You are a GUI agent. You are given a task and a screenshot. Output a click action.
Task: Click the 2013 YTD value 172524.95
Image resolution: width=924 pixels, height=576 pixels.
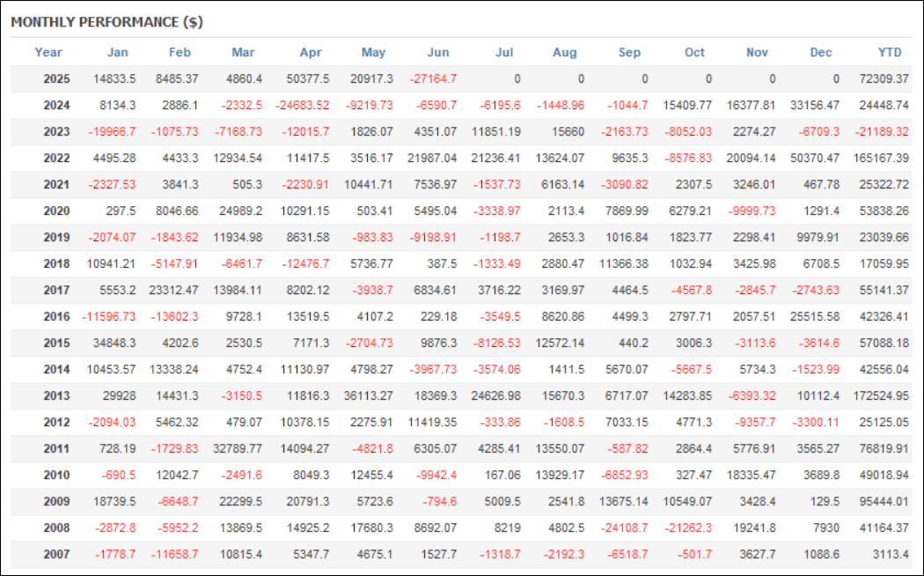[881, 395]
